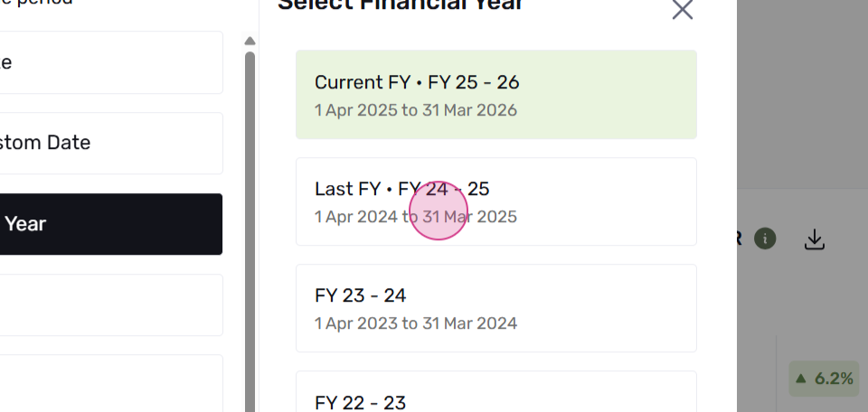Click the dimmed backdrop beside the dialog
Image resolution: width=868 pixels, height=412 pixels.
point(802,94)
